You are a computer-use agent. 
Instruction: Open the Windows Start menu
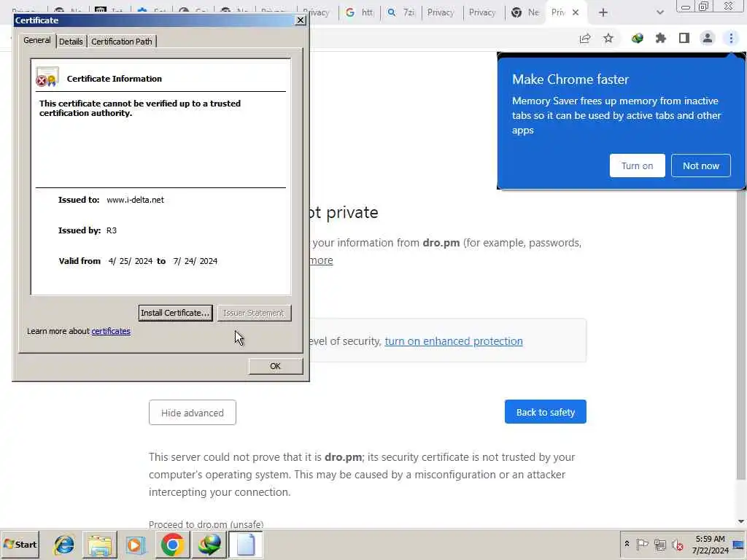tap(20, 544)
